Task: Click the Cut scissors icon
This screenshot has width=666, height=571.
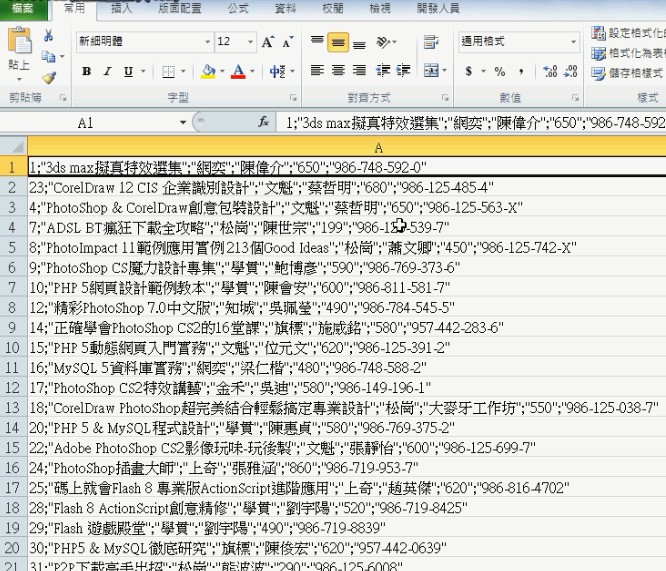Action: point(48,36)
